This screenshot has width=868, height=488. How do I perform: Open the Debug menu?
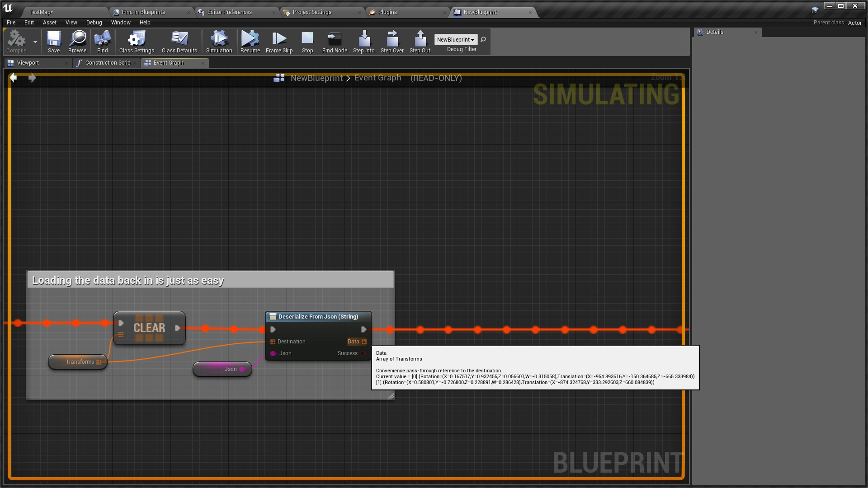[94, 23]
